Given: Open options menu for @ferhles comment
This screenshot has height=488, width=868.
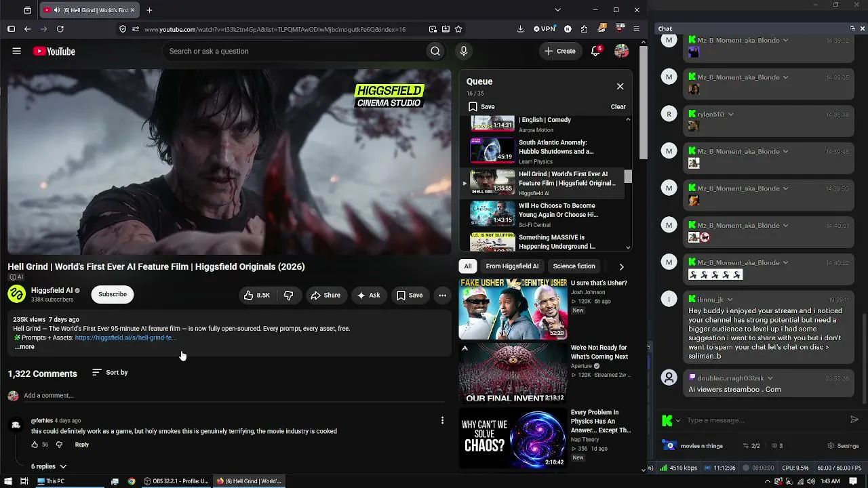Looking at the screenshot, I should click(x=442, y=421).
